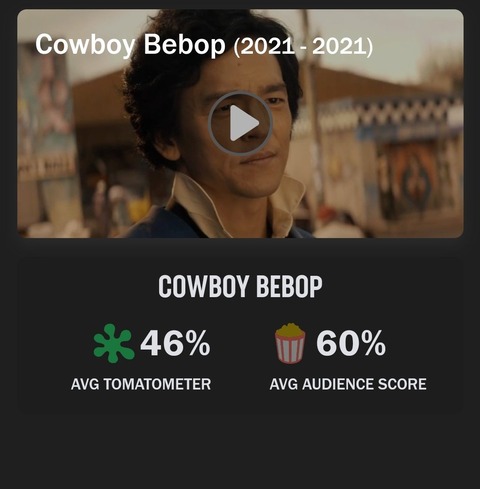
Task: Click the word Bebop in video title
Action: pyautogui.click(x=185, y=45)
